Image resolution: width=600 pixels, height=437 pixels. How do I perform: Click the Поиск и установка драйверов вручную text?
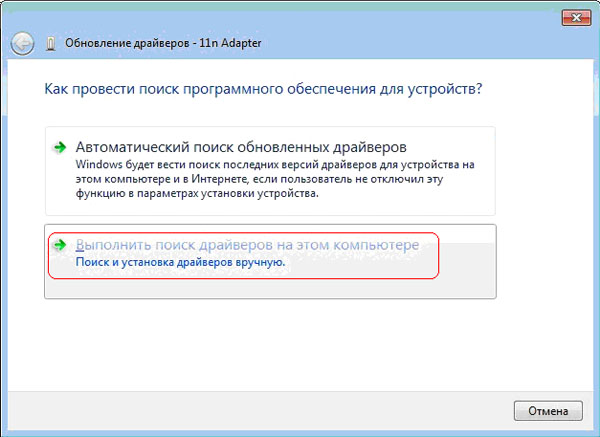(181, 262)
